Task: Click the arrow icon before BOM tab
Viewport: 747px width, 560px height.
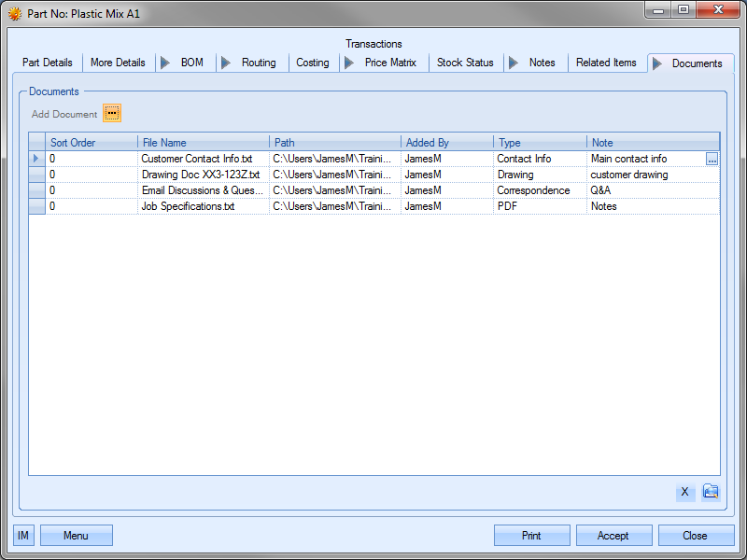Action: [165, 63]
